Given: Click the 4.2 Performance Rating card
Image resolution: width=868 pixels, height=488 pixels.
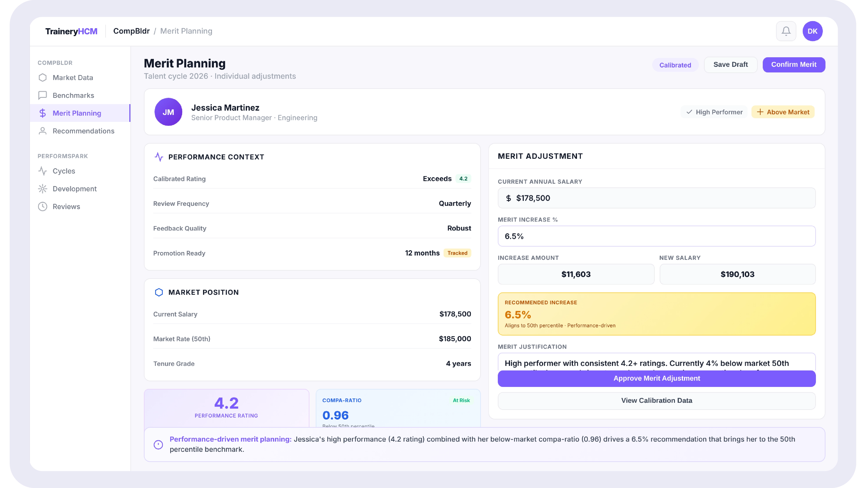Looking at the screenshot, I should click(x=226, y=408).
